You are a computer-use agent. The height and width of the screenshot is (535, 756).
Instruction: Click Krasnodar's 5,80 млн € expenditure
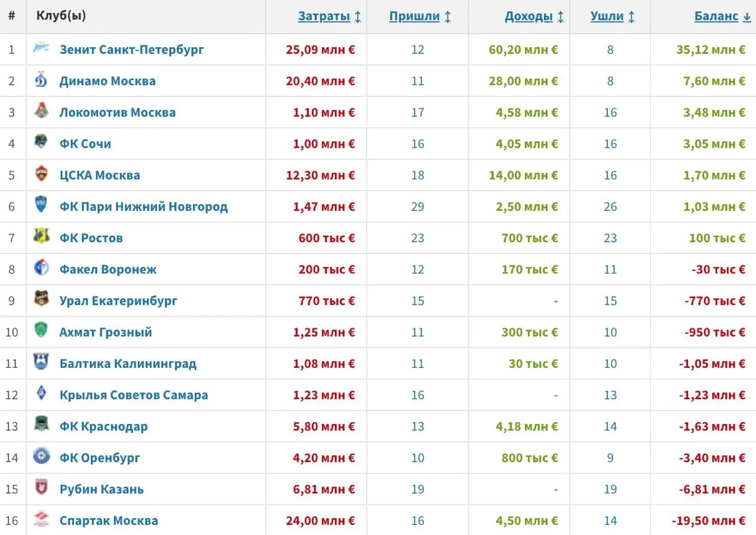point(324,426)
